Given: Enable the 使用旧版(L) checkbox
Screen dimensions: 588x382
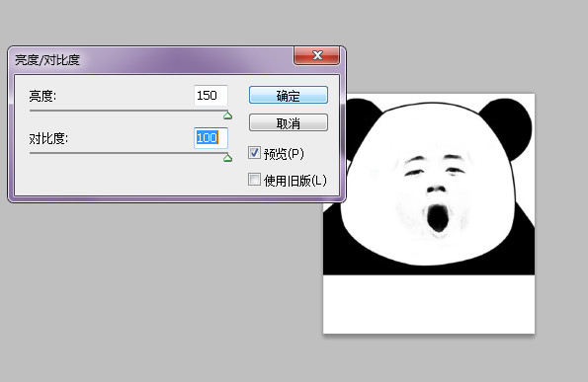Looking at the screenshot, I should click(254, 179).
